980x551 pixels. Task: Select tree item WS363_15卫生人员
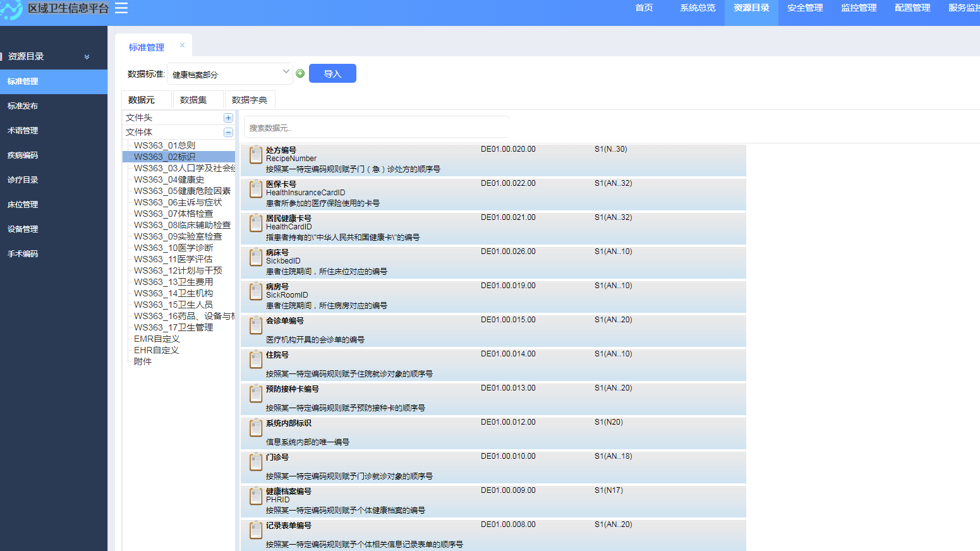173,305
